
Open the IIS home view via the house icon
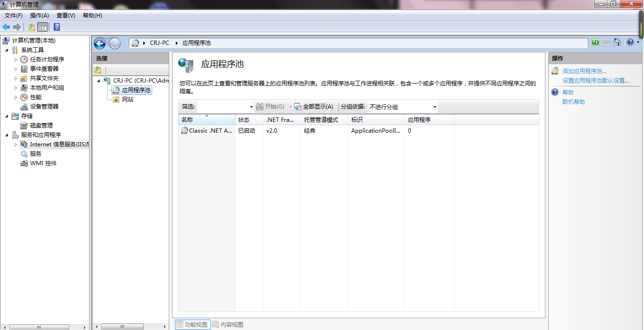point(617,42)
